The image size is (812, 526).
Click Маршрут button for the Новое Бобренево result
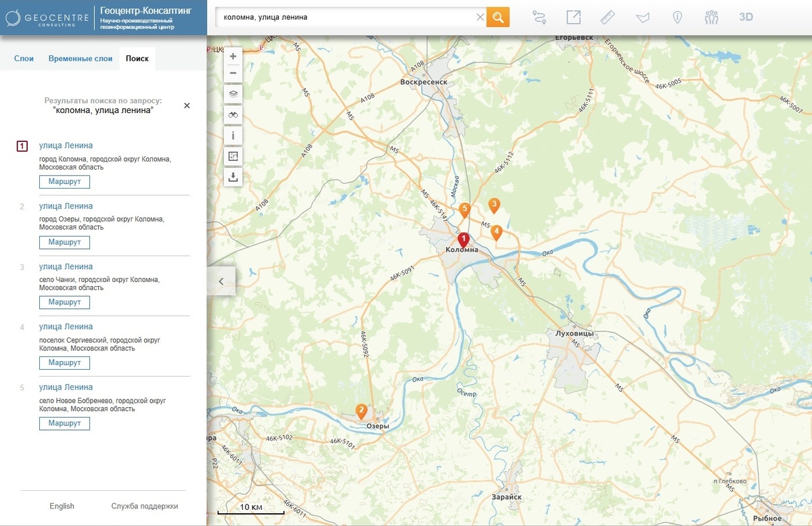(x=64, y=423)
